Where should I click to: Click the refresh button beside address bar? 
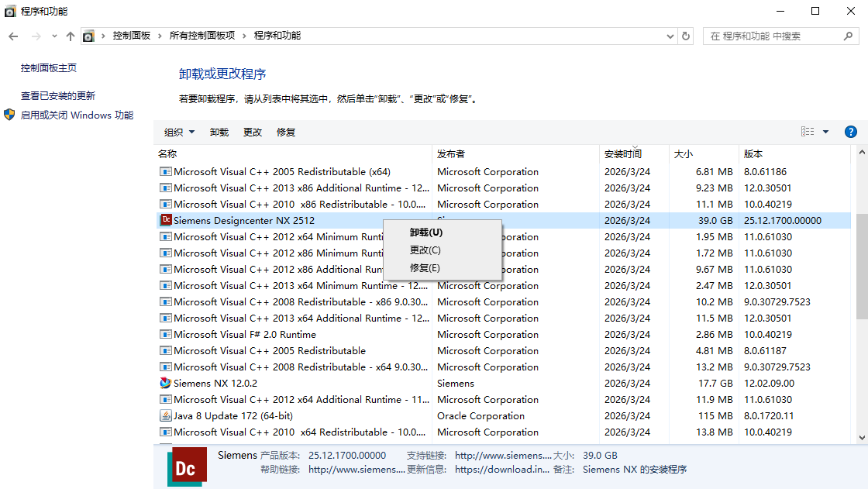click(686, 36)
